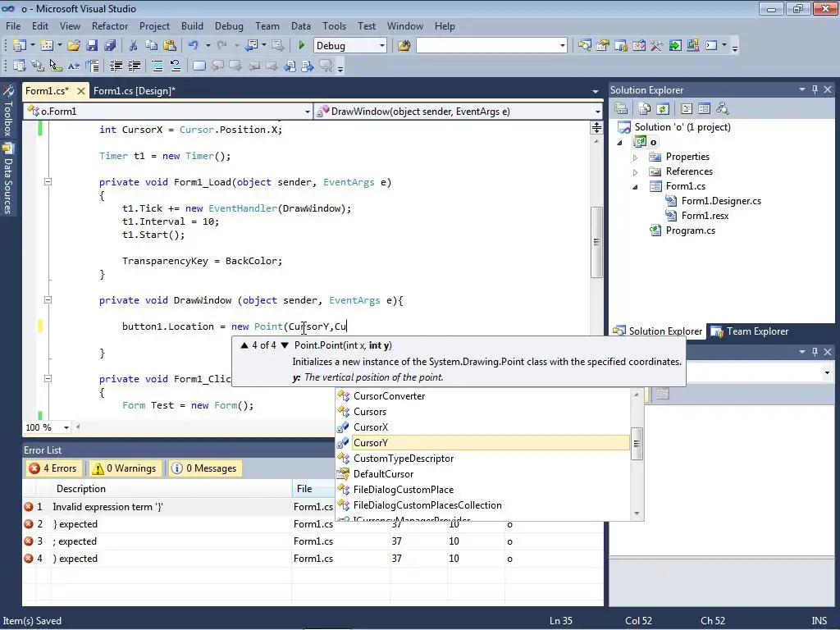Click the Undo arrow icon
The height and width of the screenshot is (630, 840).
click(x=193, y=46)
